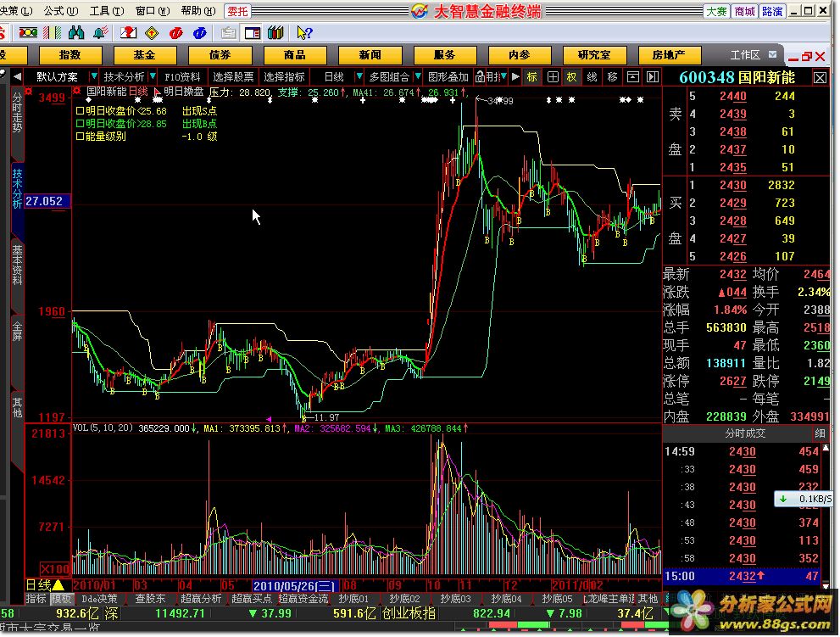The width and height of the screenshot is (840, 637).
Task: Open the binoculars search tool
Action: (76, 33)
